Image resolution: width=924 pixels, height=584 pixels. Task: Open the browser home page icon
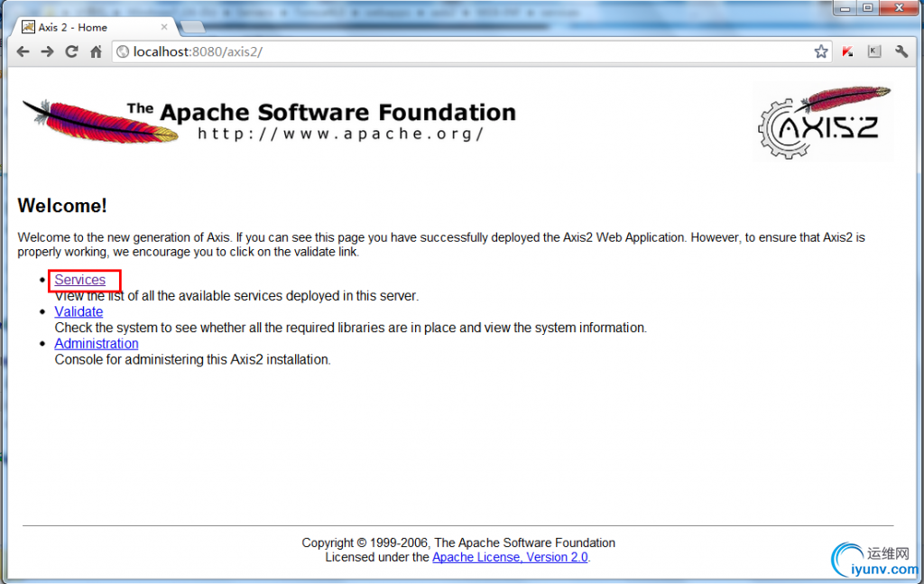96,51
